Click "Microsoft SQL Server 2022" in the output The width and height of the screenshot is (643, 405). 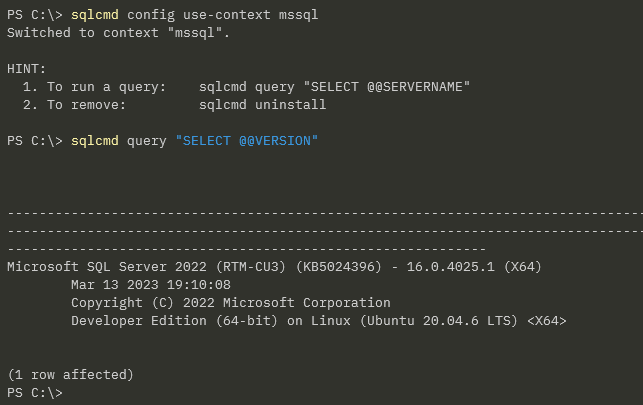102,266
